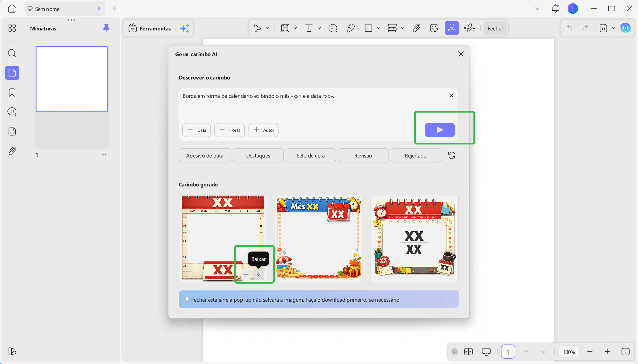Screen dimensions: 638x364
Task: Expand the measurement tool dropdown arrow
Action: tap(402, 28)
